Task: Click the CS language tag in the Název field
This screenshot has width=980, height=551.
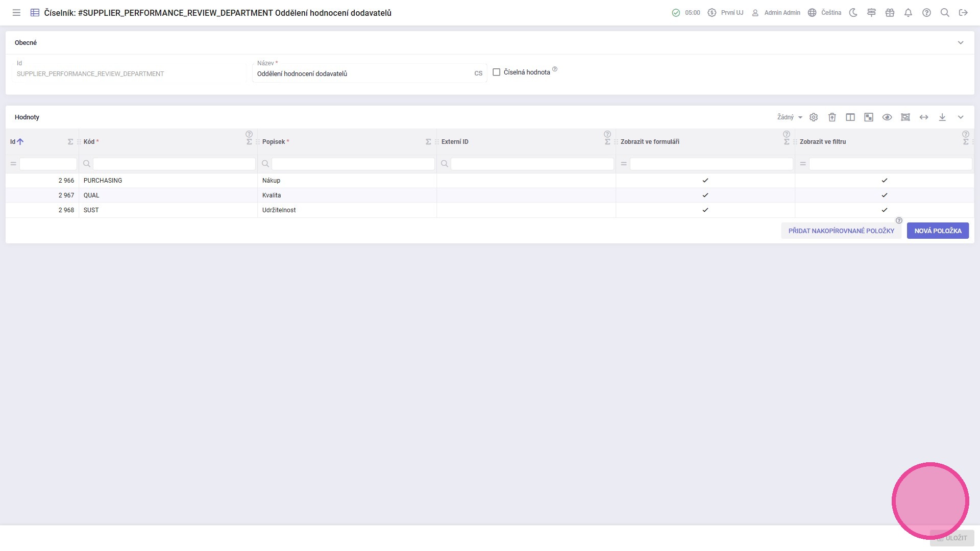Action: [x=478, y=73]
